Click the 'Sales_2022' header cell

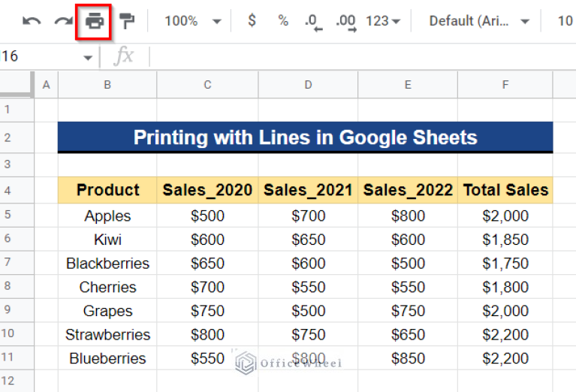408,190
